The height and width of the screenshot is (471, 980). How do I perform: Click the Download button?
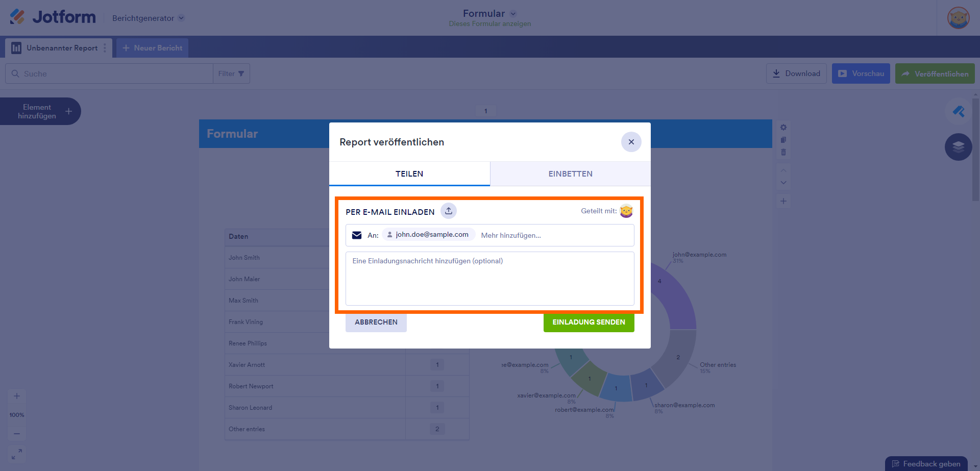point(796,73)
